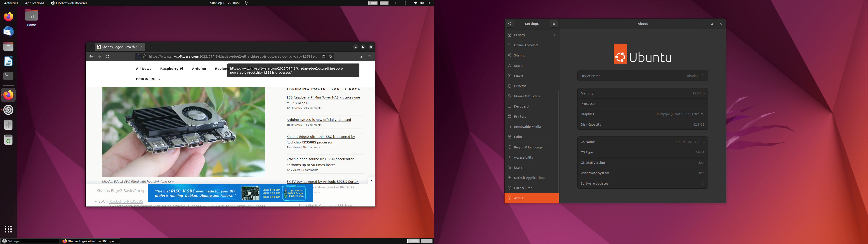Follow the Rockchip RK3588S SoC link

126,201
